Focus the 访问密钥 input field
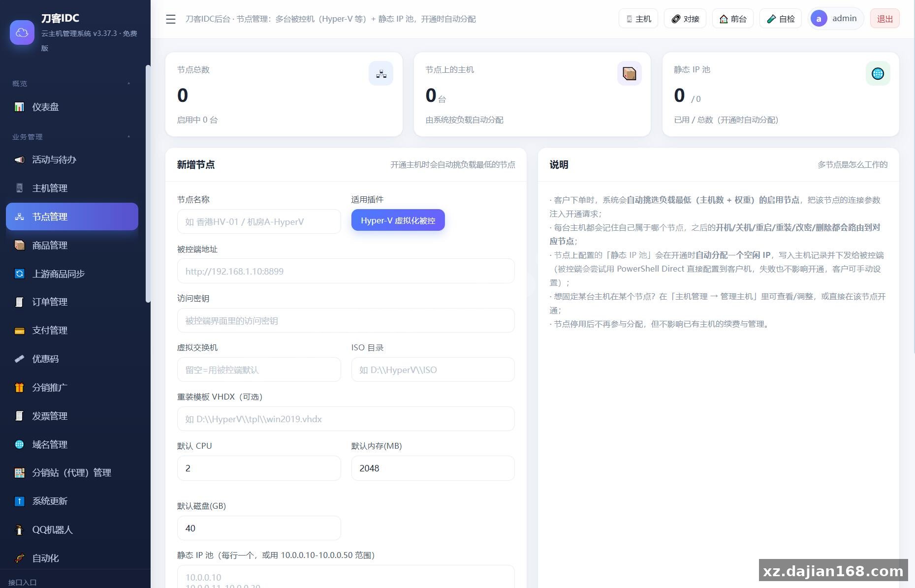Image resolution: width=915 pixels, height=588 pixels. [346, 320]
